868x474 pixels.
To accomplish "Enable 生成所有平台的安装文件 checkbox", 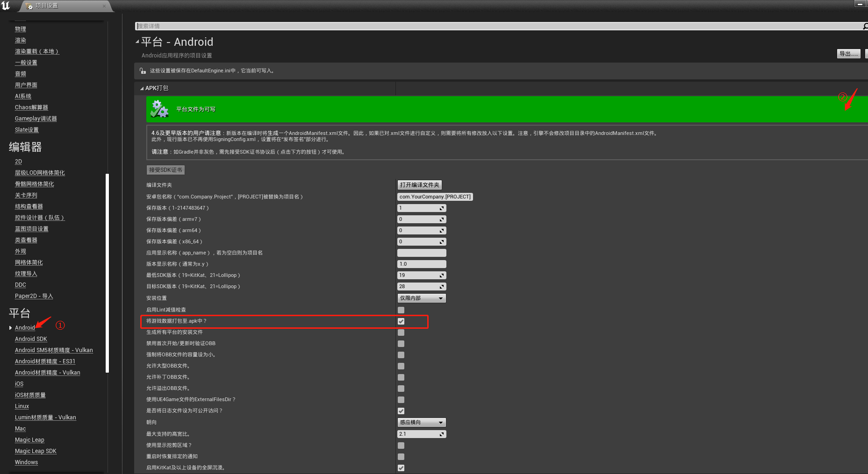I will (401, 333).
